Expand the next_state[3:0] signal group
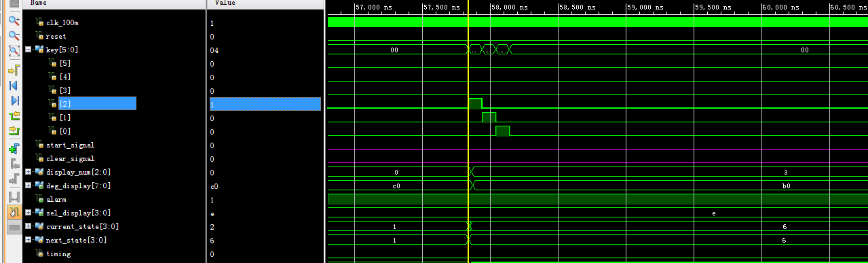Image resolution: width=868 pixels, height=263 pixels. [28, 240]
